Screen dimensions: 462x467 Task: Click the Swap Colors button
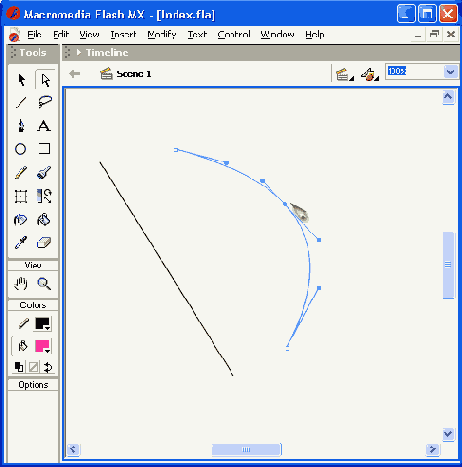(48, 367)
